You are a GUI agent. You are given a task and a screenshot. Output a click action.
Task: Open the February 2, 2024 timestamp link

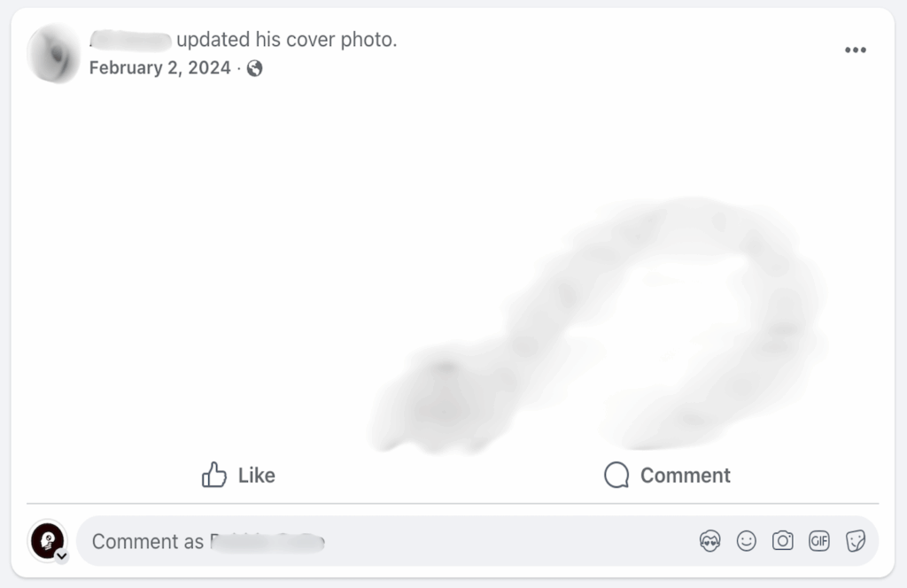(159, 68)
